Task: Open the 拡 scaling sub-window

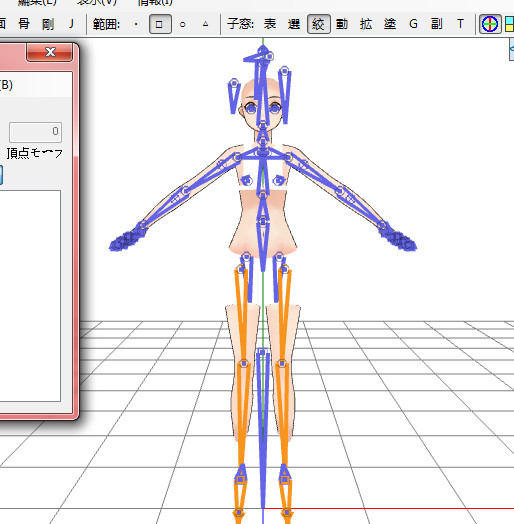Action: click(x=366, y=24)
